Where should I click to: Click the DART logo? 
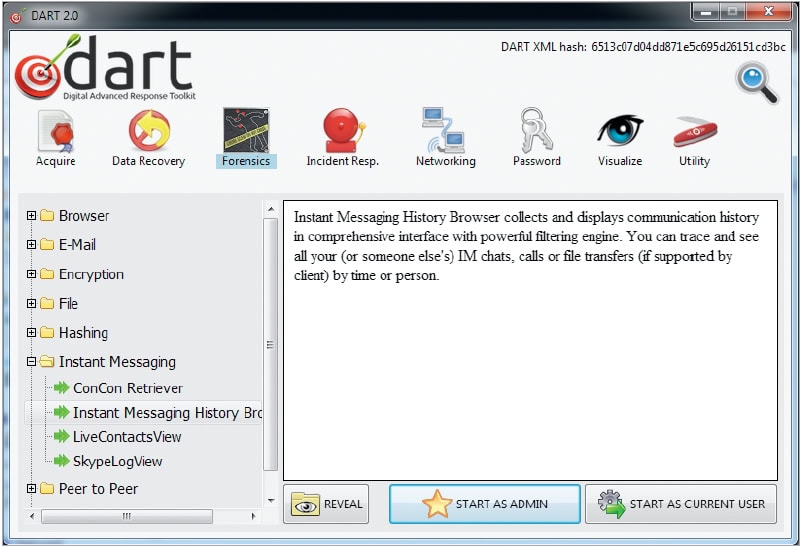pos(105,67)
